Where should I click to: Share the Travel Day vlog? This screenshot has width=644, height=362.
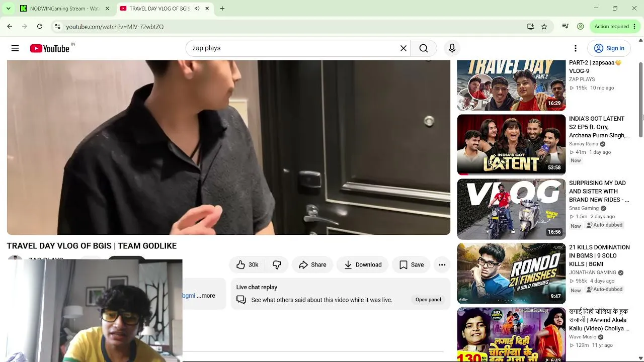[x=312, y=265]
